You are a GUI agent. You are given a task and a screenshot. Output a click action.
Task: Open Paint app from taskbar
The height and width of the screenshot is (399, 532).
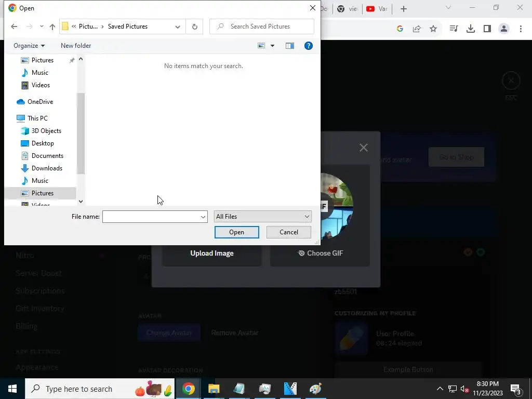[x=315, y=389]
